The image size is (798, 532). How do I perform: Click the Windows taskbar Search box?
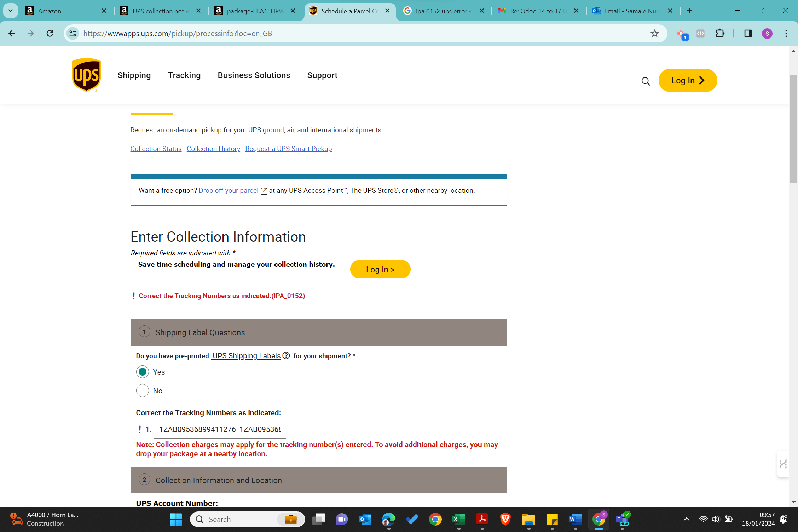point(247,519)
